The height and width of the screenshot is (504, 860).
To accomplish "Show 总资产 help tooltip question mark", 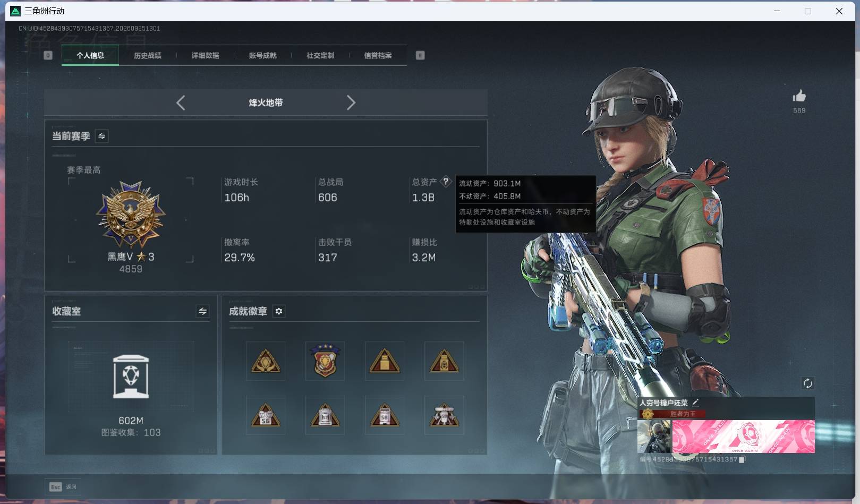I will (x=446, y=182).
